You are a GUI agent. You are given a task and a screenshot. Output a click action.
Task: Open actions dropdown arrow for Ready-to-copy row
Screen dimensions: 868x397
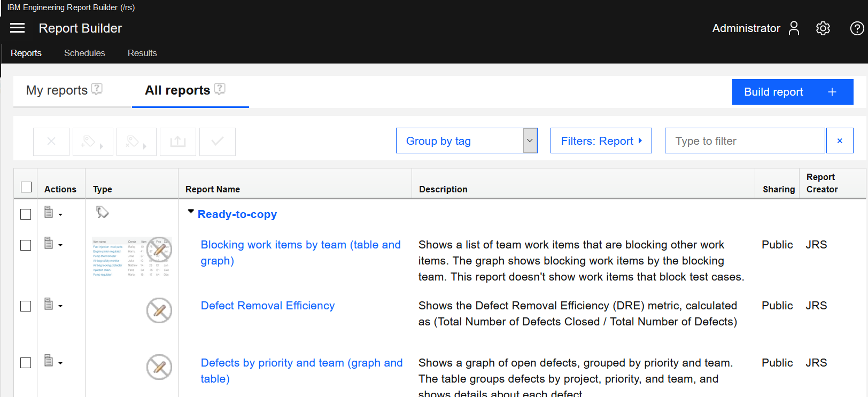click(60, 215)
